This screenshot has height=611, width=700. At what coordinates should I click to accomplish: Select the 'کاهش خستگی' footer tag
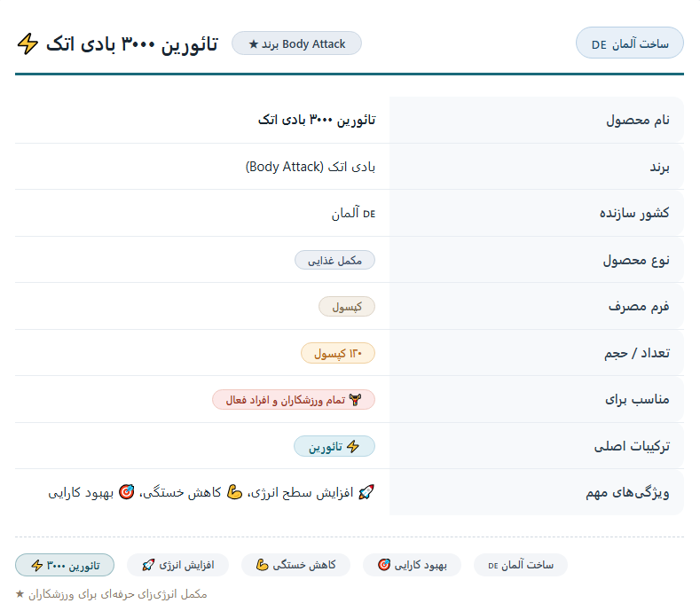(295, 565)
